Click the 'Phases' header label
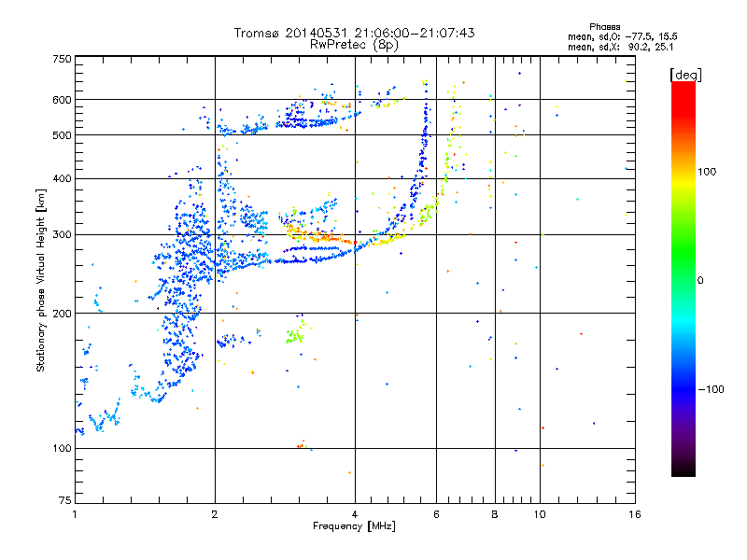Screen dimensions: 747x560 [604, 27]
